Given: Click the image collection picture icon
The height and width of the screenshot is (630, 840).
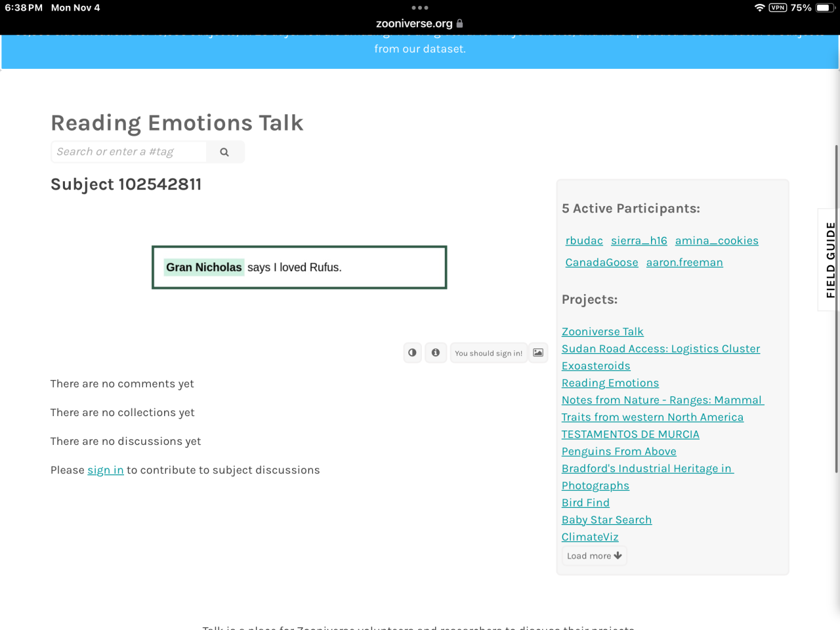Looking at the screenshot, I should tap(538, 353).
